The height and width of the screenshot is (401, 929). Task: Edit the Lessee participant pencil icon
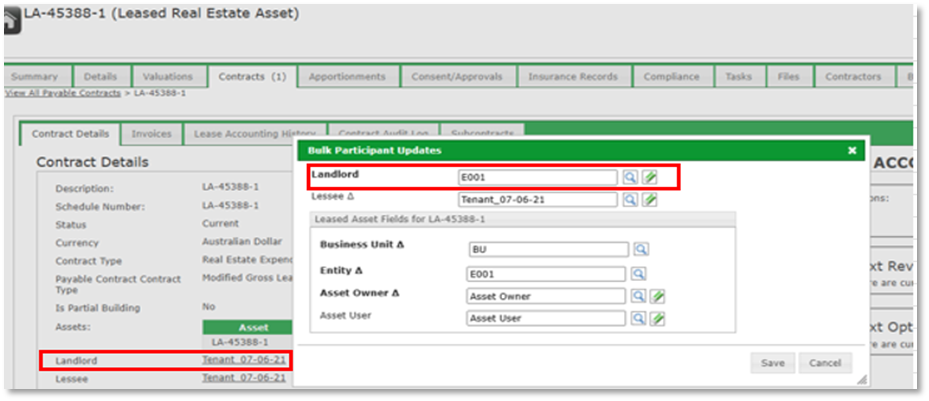point(649,200)
